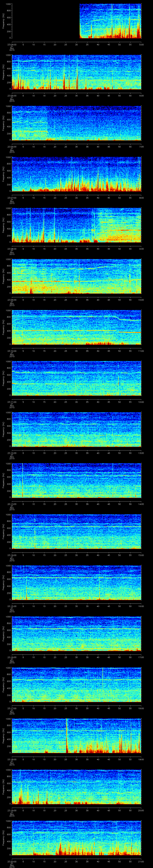Click the 23:09:00 time label
This screenshot has width=153, height=868.
pos(12,300)
